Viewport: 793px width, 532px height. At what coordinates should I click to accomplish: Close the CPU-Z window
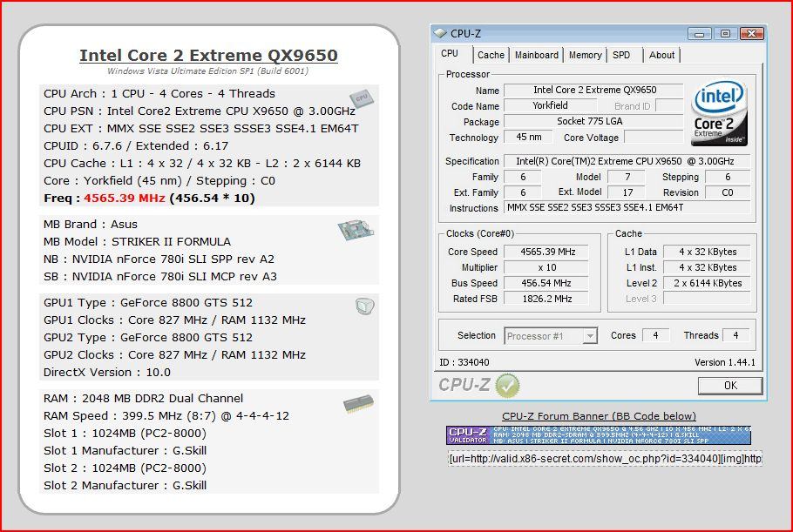click(x=751, y=34)
